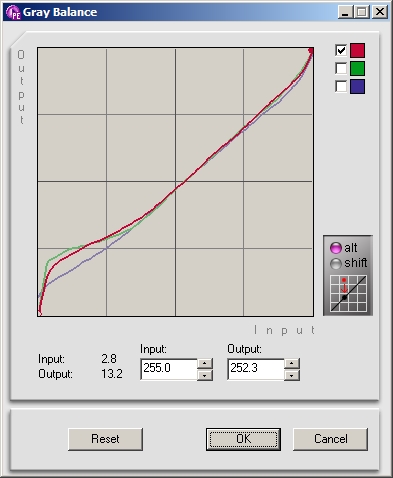Viewport: 393px width, 478px height.
Task: Click the Output value field showing 252.3
Action: click(x=256, y=369)
